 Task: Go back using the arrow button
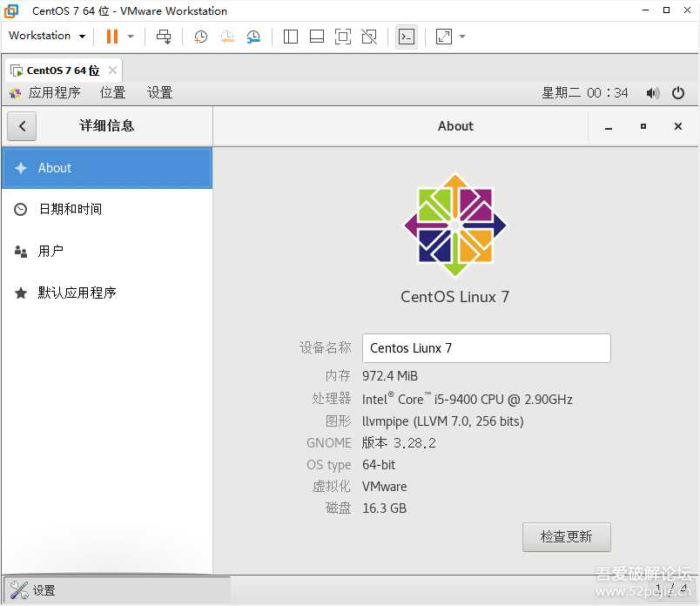tap(22, 126)
